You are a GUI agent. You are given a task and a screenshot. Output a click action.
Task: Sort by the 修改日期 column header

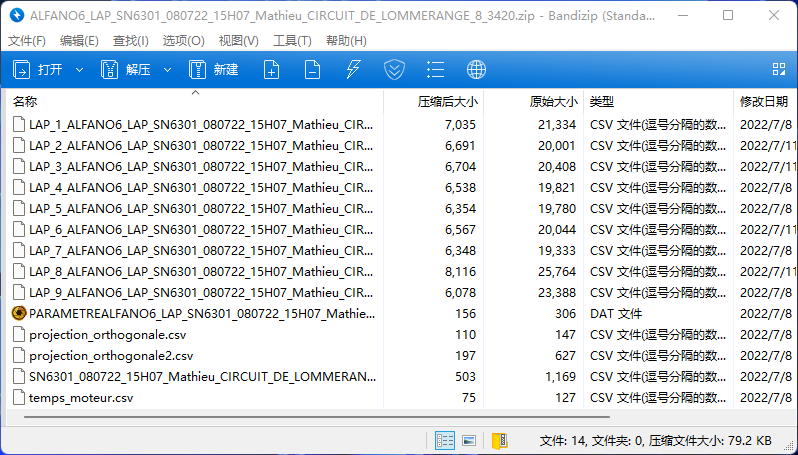(764, 102)
